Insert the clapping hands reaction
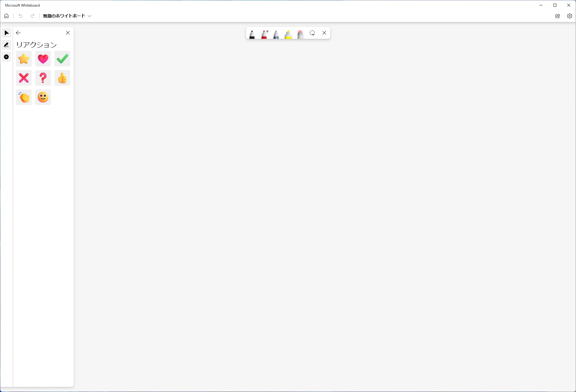The width and height of the screenshot is (576, 392). click(24, 97)
